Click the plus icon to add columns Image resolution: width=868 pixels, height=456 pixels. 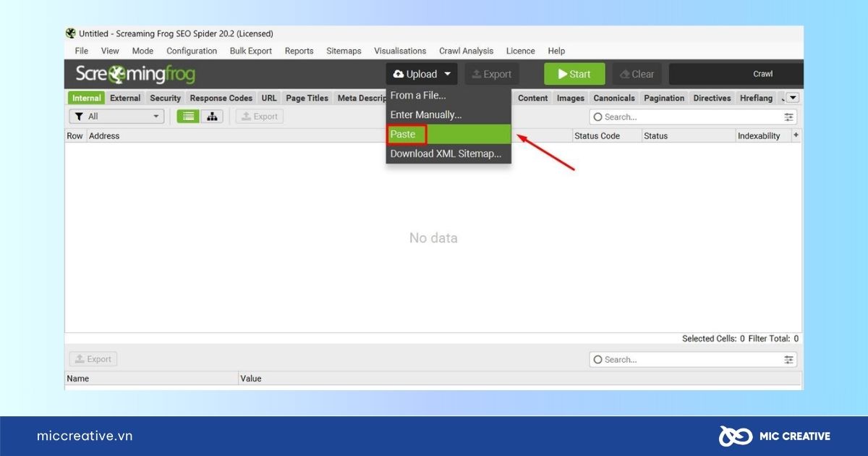click(x=796, y=135)
